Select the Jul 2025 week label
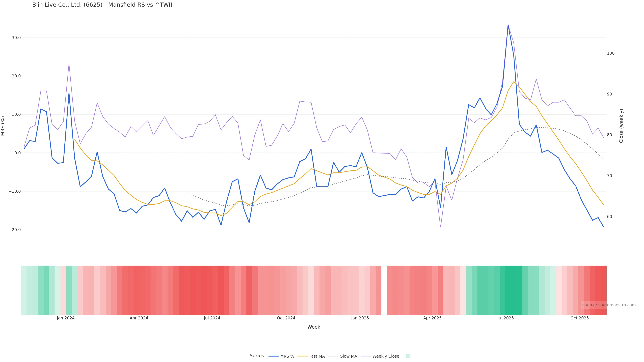Screen dimensions: 644x362 pyautogui.click(x=505, y=318)
